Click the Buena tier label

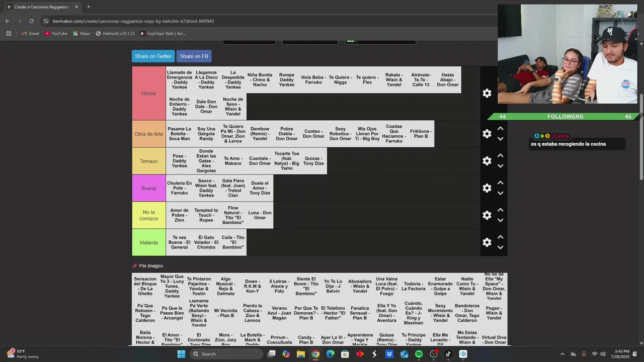tap(148, 189)
